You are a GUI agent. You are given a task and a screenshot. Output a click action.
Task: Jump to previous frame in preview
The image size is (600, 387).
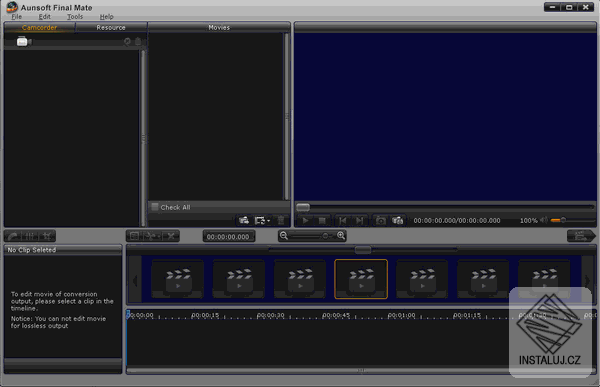(343, 220)
